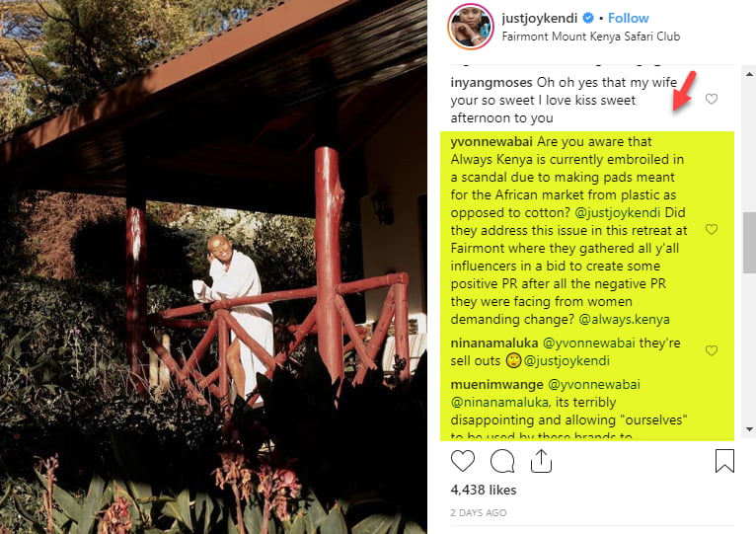
Task: Click the comments scrollbar up arrow
Action: (748, 73)
